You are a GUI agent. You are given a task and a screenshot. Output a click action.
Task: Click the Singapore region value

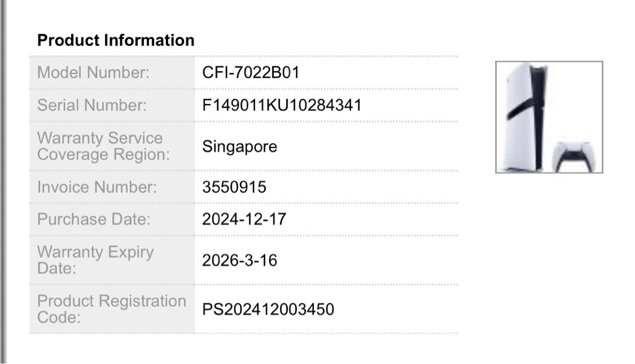(240, 146)
